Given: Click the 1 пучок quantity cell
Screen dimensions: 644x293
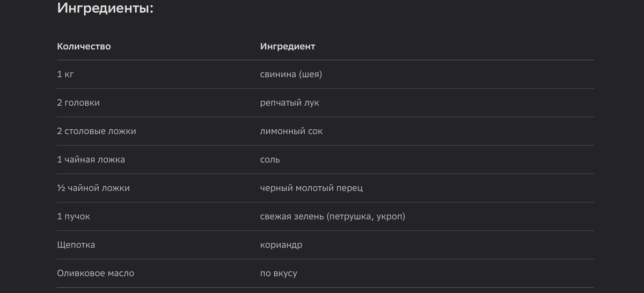Looking at the screenshot, I should pyautogui.click(x=74, y=217).
